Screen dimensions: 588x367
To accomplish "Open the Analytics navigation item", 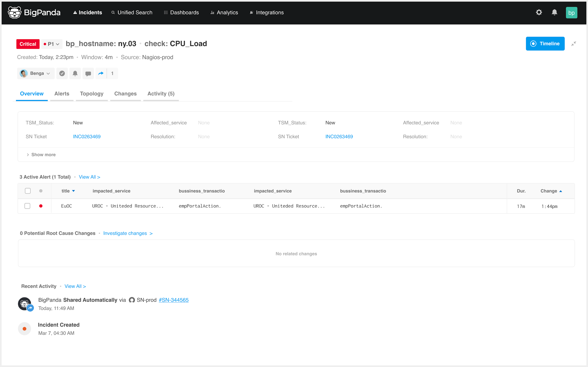I will [224, 12].
